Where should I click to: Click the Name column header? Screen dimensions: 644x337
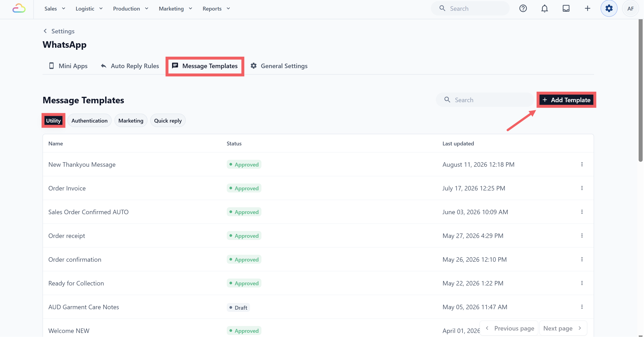56,144
